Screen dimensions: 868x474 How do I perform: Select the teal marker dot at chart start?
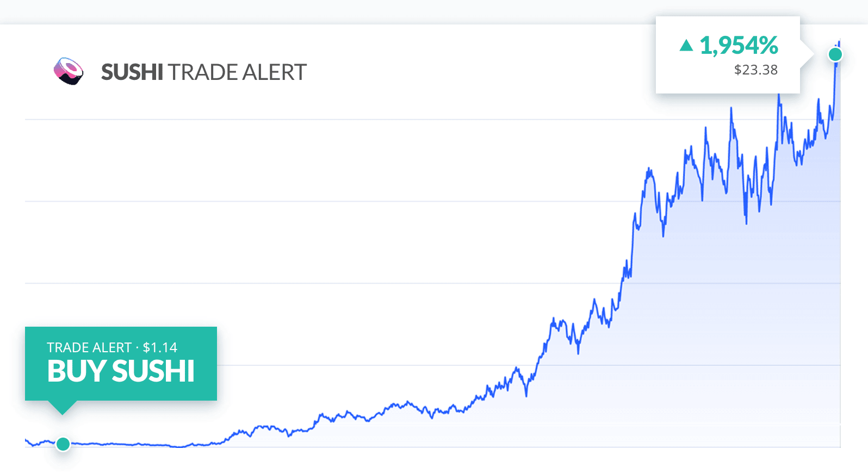coord(63,444)
